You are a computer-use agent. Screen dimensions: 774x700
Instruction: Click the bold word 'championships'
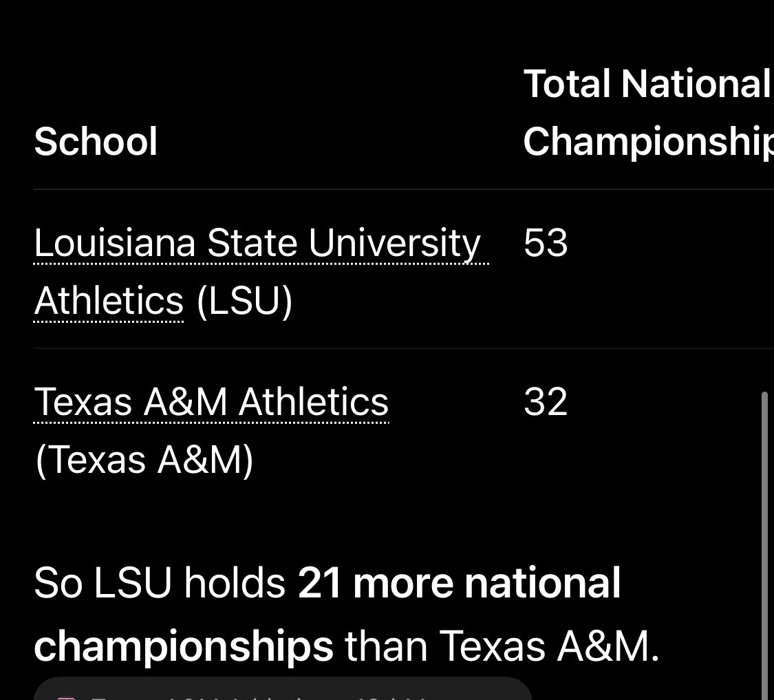[184, 646]
